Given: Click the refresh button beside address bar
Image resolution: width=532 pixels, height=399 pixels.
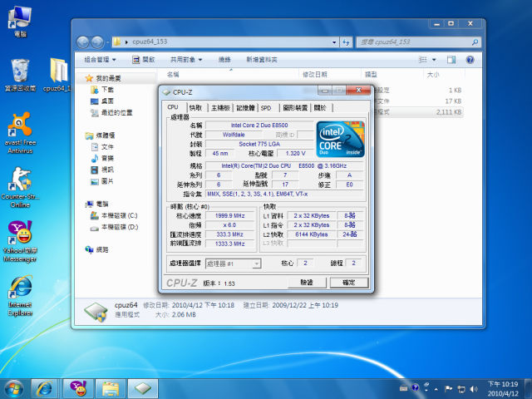Looking at the screenshot, I should pos(346,42).
